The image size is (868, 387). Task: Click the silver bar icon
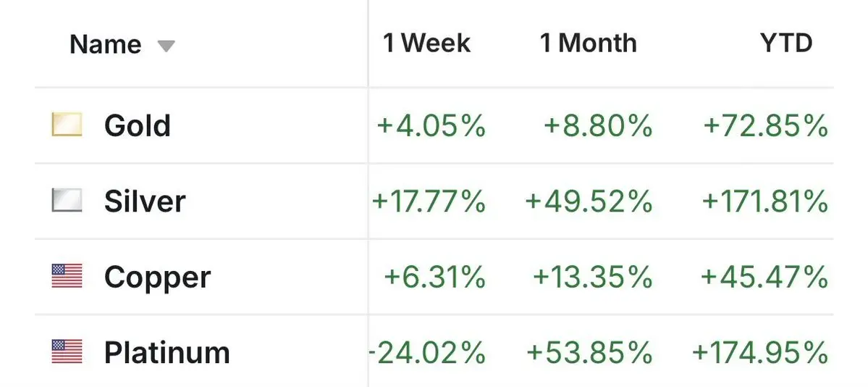(67, 201)
